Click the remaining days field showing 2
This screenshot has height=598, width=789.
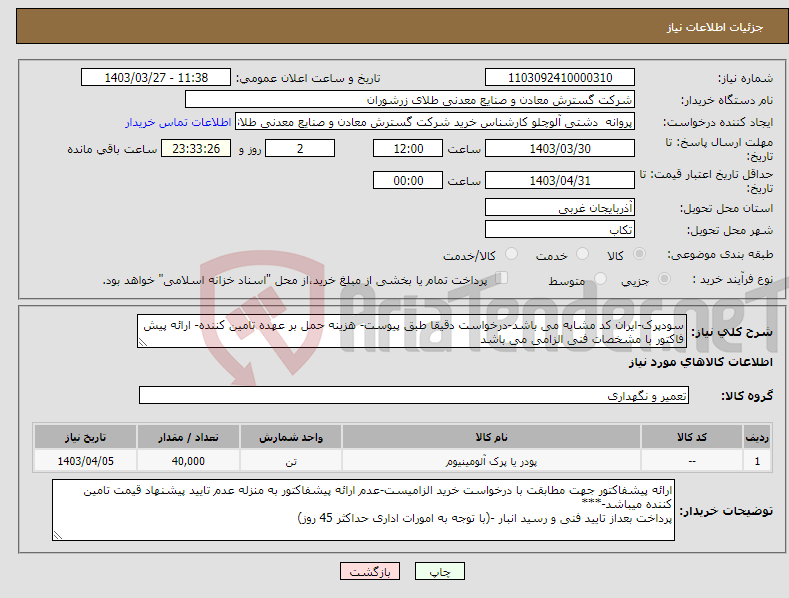[300, 148]
